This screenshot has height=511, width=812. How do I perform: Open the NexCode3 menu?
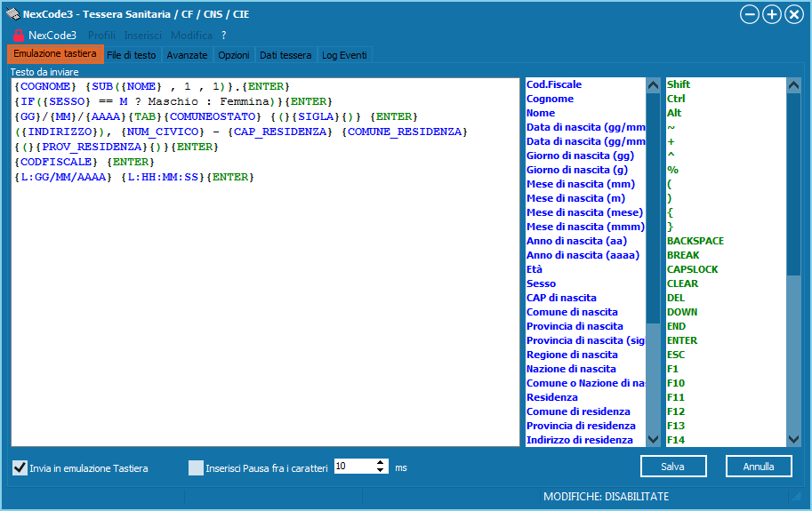coord(52,36)
